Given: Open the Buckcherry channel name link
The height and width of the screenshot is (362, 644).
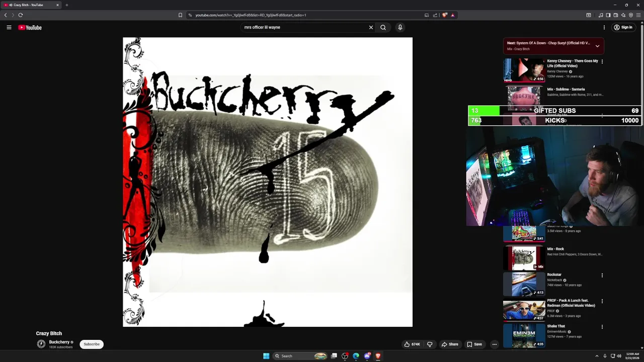Looking at the screenshot, I should 59,342.
